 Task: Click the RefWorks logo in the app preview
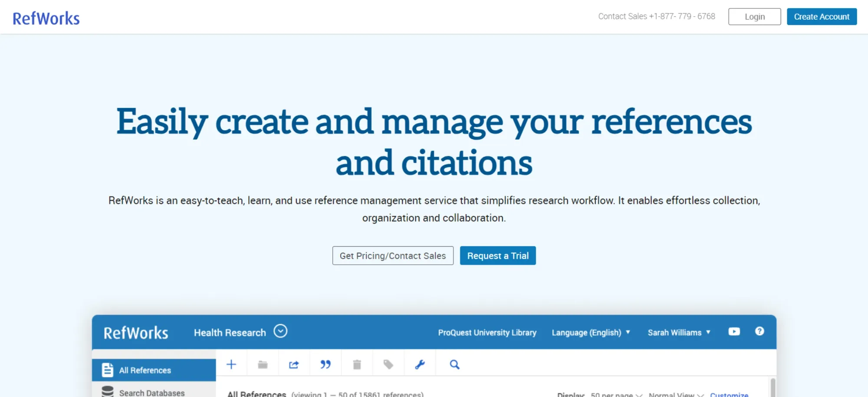click(136, 333)
